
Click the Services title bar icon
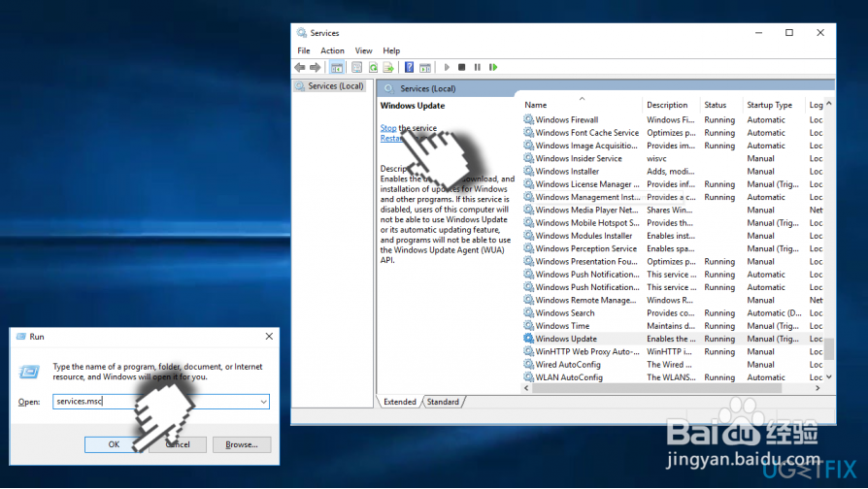(x=302, y=33)
